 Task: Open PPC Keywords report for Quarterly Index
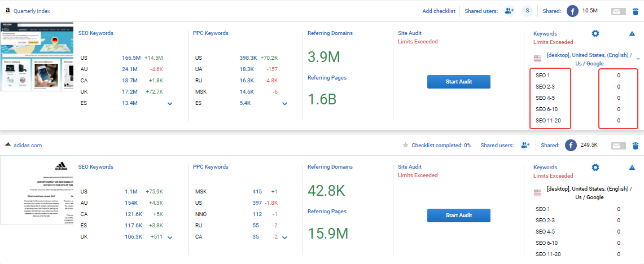tap(211, 33)
